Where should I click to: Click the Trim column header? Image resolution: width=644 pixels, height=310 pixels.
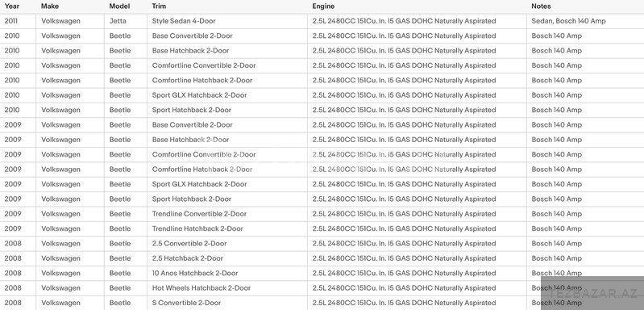(159, 6)
